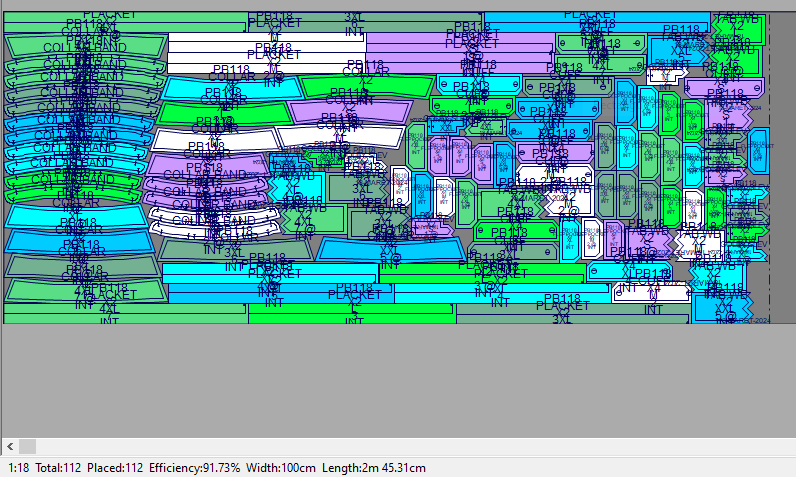Click the Placed:112 status field
796x477 pixels.
point(118,468)
